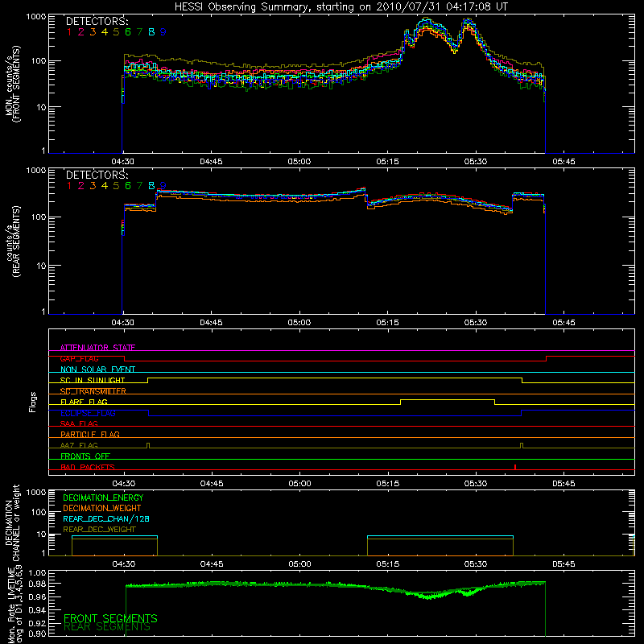This screenshot has width=644, height=644.
Task: Click the vertical Flags axis label
Action: tap(33, 402)
